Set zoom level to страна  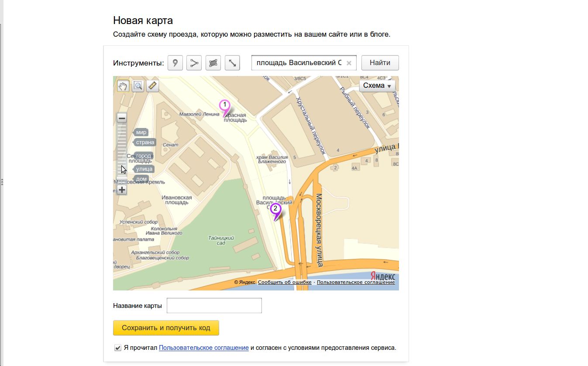(x=144, y=142)
